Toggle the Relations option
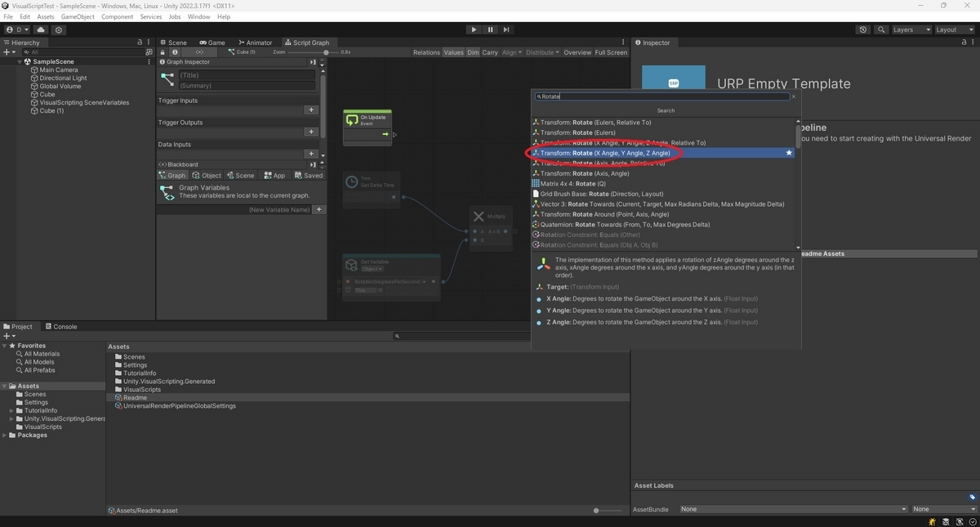Screen dimensions: 980x527 pos(426,52)
